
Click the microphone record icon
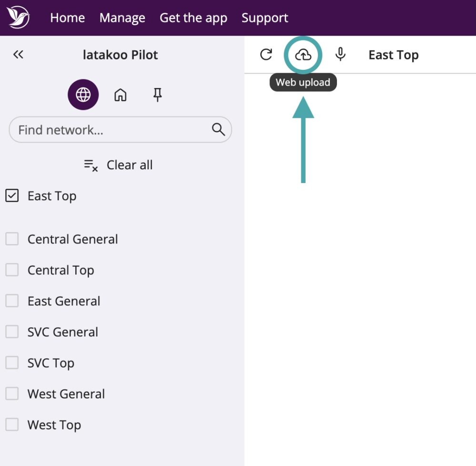coord(340,55)
